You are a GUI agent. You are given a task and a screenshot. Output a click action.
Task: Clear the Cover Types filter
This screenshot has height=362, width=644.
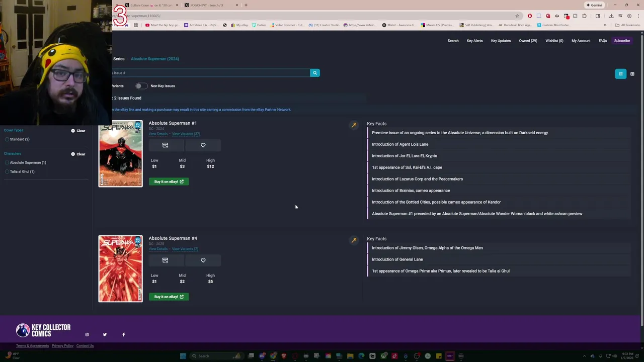pos(78,131)
